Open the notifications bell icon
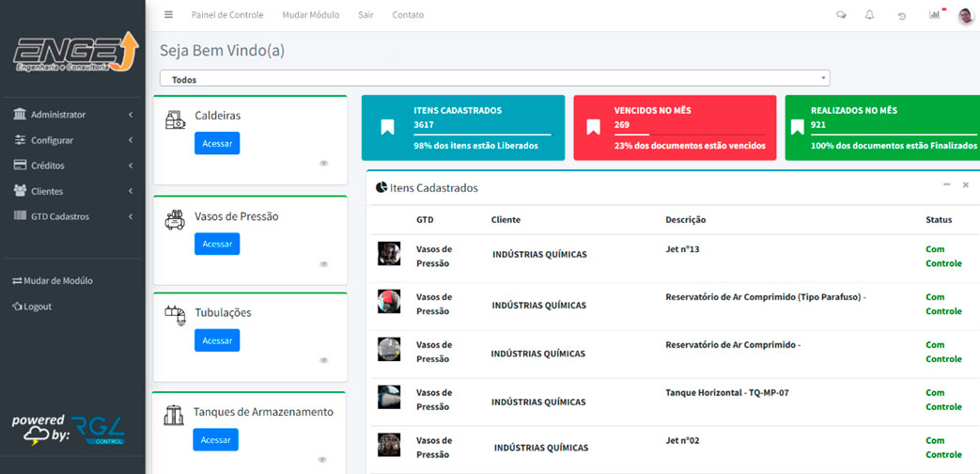Viewport: 980px width, 474px height. (869, 15)
